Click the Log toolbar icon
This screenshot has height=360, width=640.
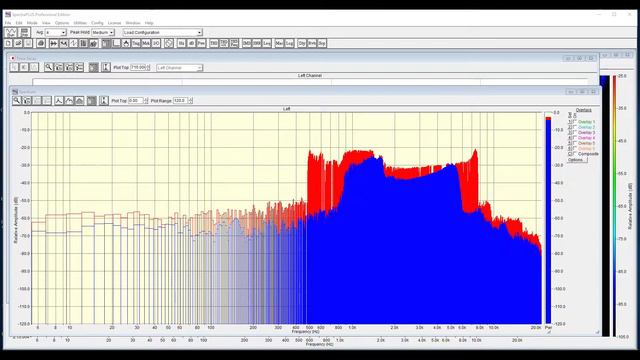click(x=289, y=43)
